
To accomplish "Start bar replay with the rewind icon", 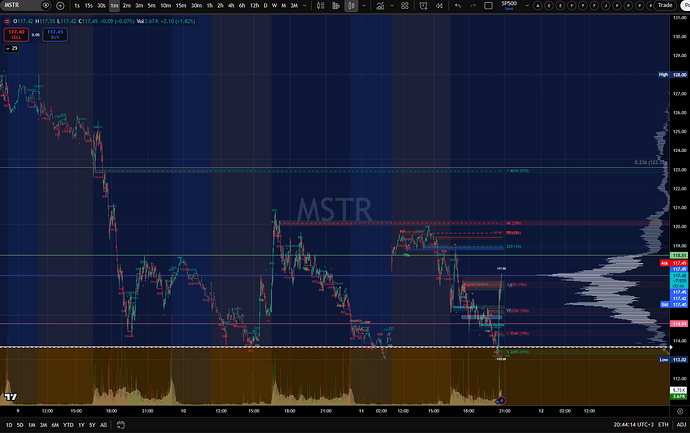I will point(439,6).
